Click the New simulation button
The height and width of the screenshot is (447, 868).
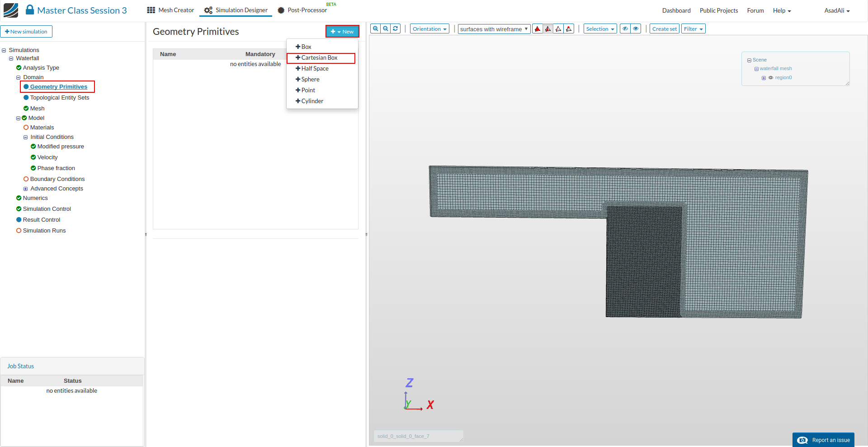tap(26, 32)
